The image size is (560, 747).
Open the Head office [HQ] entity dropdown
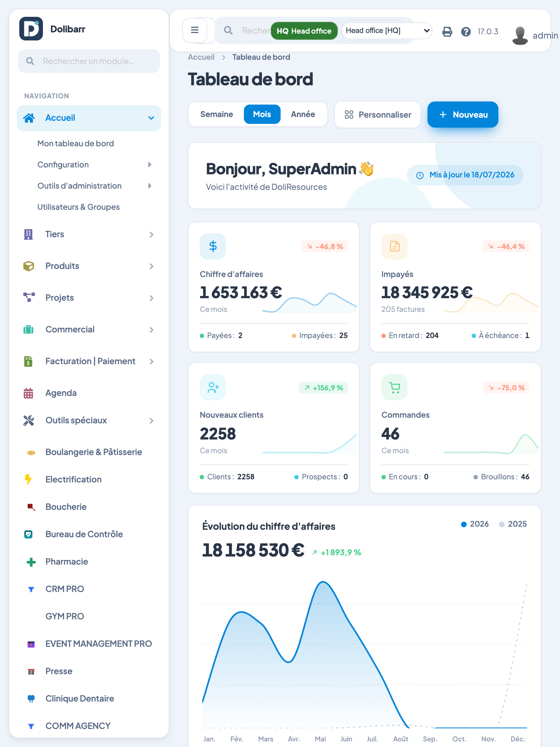click(387, 31)
